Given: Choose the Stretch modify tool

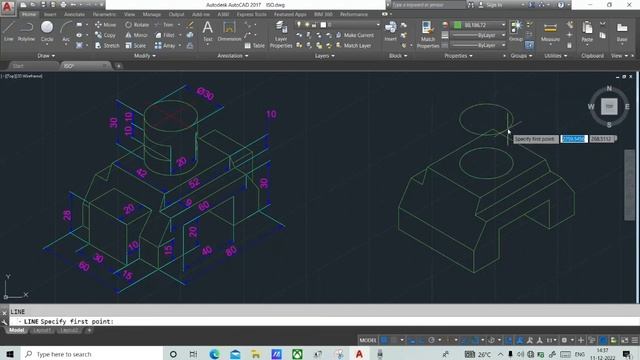Looking at the screenshot, I should 107,45.
